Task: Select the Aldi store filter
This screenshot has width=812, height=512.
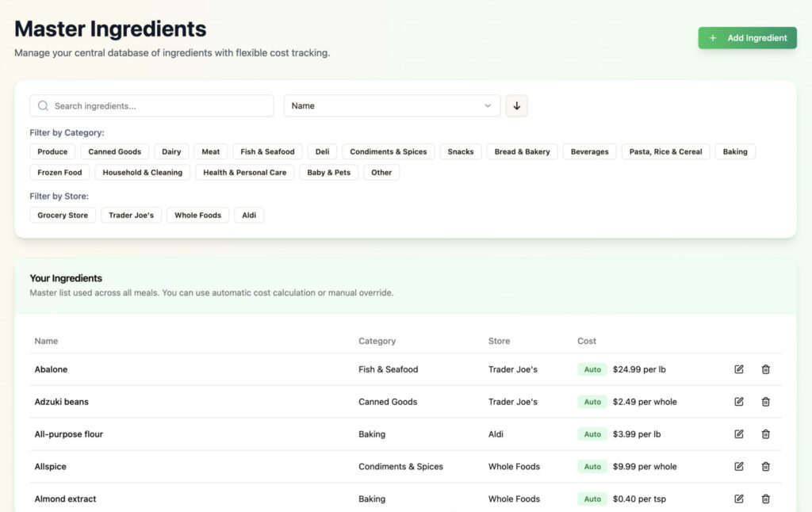Action: click(x=249, y=216)
